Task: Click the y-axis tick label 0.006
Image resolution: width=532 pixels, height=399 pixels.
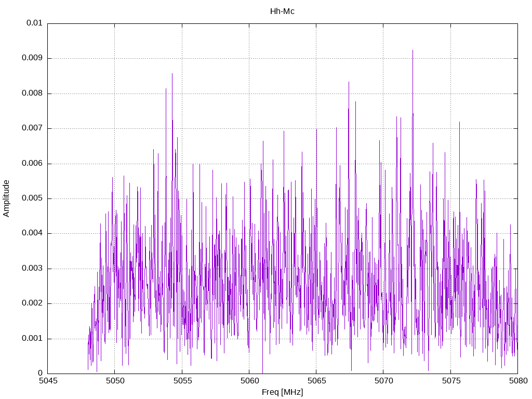Action: 32,164
